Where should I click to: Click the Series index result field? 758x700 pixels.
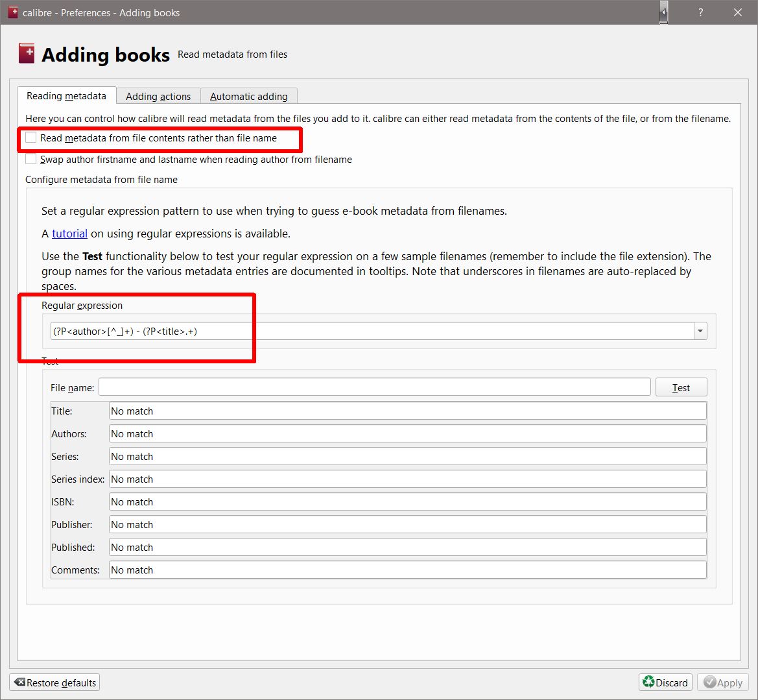point(407,479)
